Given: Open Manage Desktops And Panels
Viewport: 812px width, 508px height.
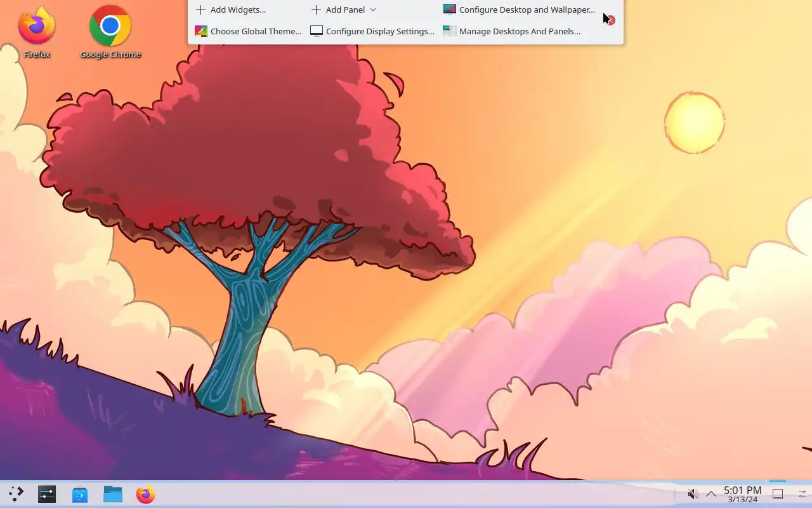Looking at the screenshot, I should click(x=511, y=31).
